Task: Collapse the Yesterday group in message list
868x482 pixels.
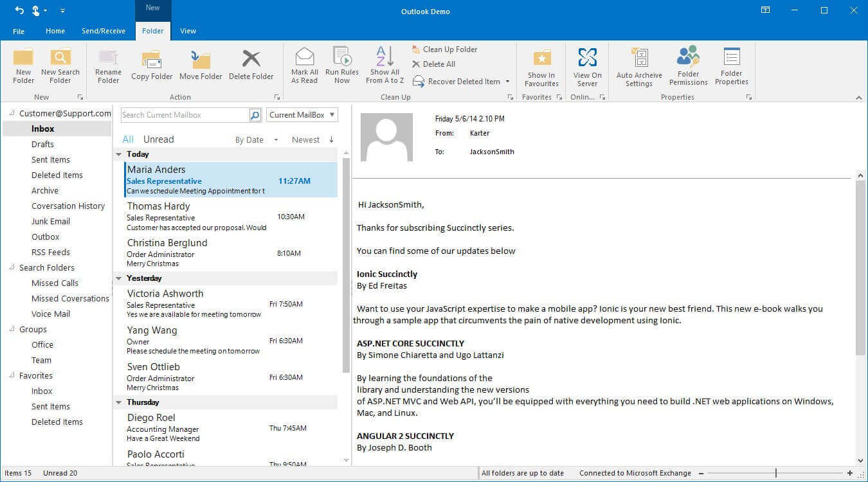Action: tap(119, 278)
